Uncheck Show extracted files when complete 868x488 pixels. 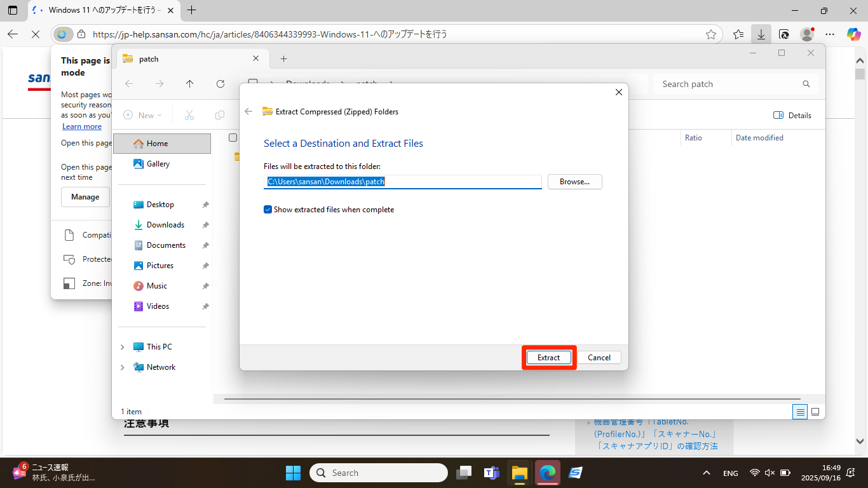point(268,210)
